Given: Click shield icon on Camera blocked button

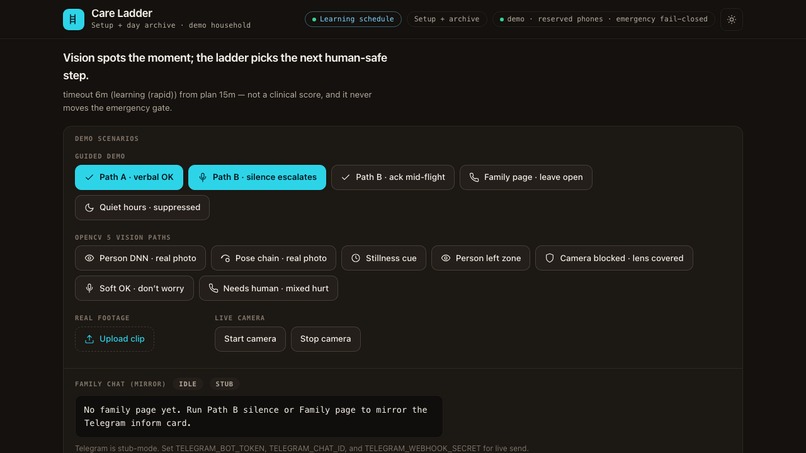Looking at the screenshot, I should [549, 258].
